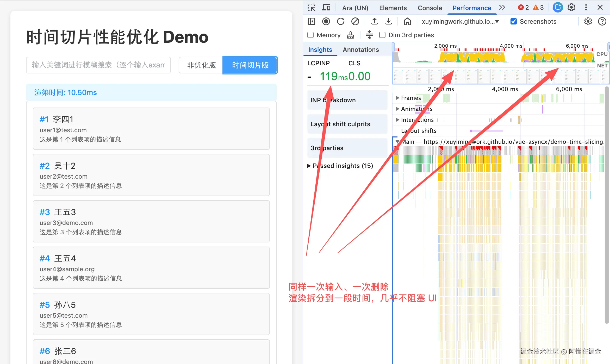Enable the Memory checkbox
Viewport: 610px width, 364px height.
(310, 35)
